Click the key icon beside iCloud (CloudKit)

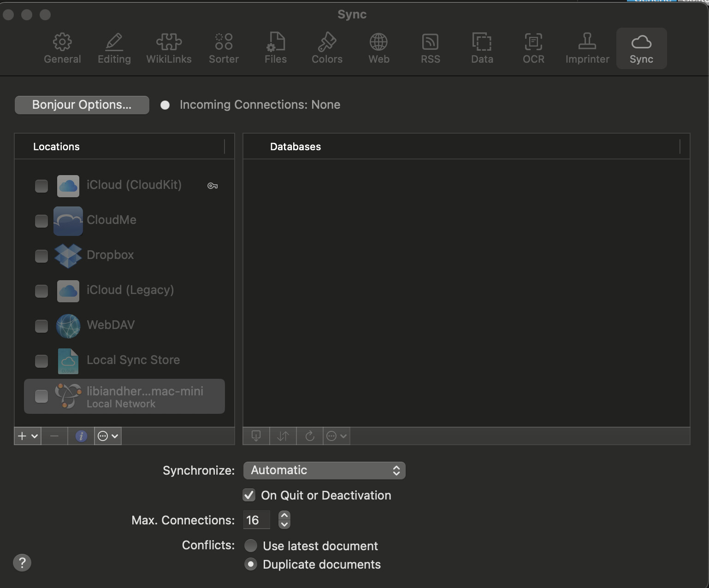coord(213,186)
